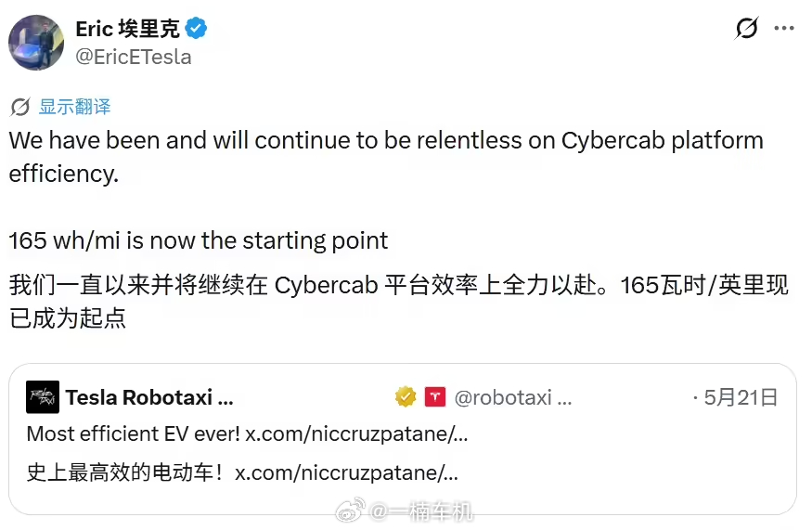812x530 pixels.
Task: Click the gold verified badge on quoted post
Action: [406, 397]
